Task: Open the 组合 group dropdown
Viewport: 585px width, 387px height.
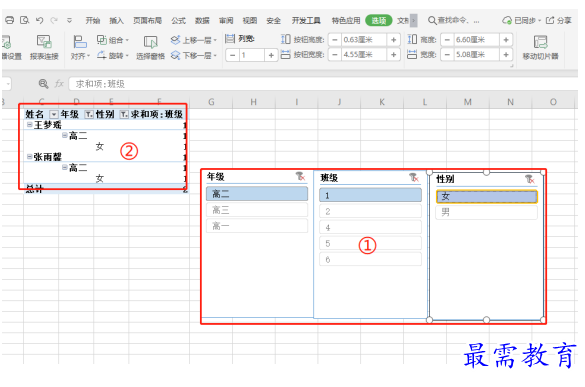Action: click(113, 40)
